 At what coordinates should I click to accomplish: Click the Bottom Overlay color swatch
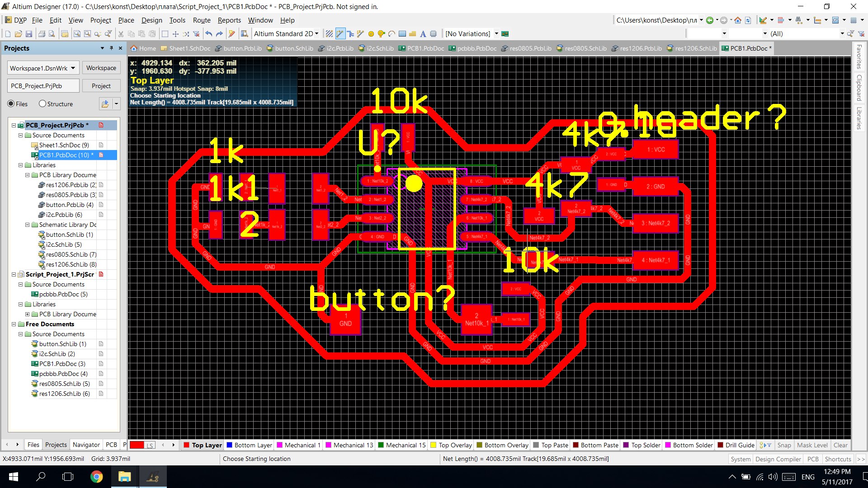click(479, 445)
